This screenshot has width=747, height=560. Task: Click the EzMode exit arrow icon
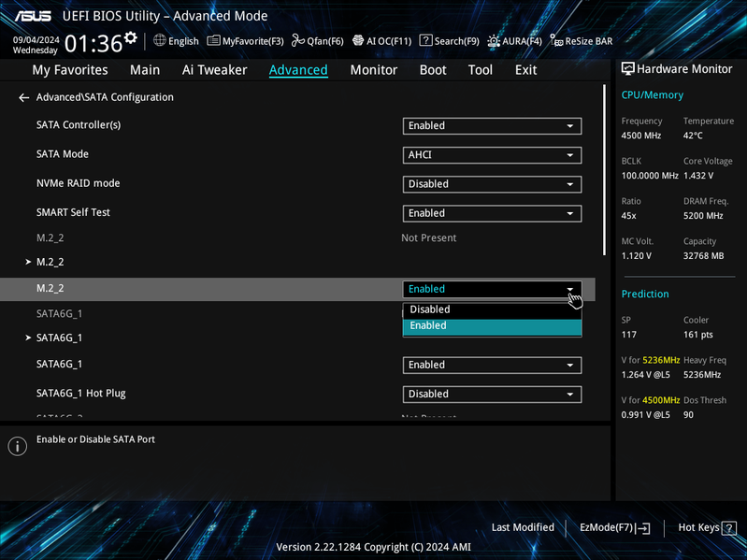pos(643,528)
